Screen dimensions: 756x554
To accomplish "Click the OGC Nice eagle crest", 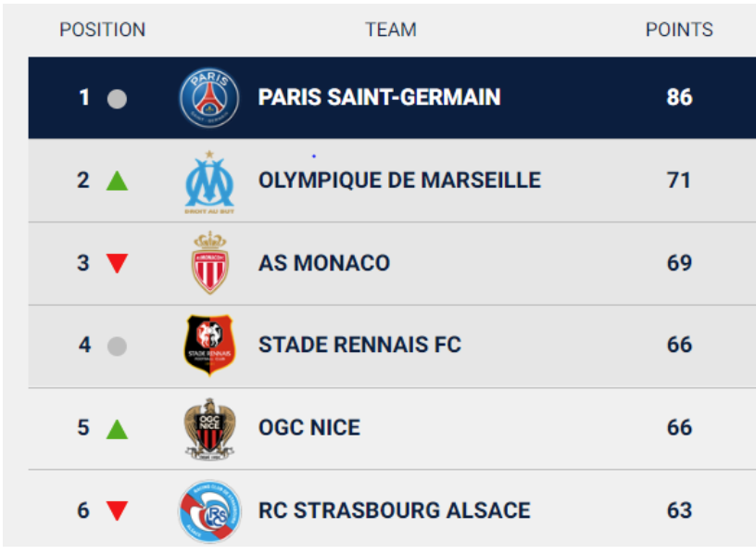I will point(209,428).
